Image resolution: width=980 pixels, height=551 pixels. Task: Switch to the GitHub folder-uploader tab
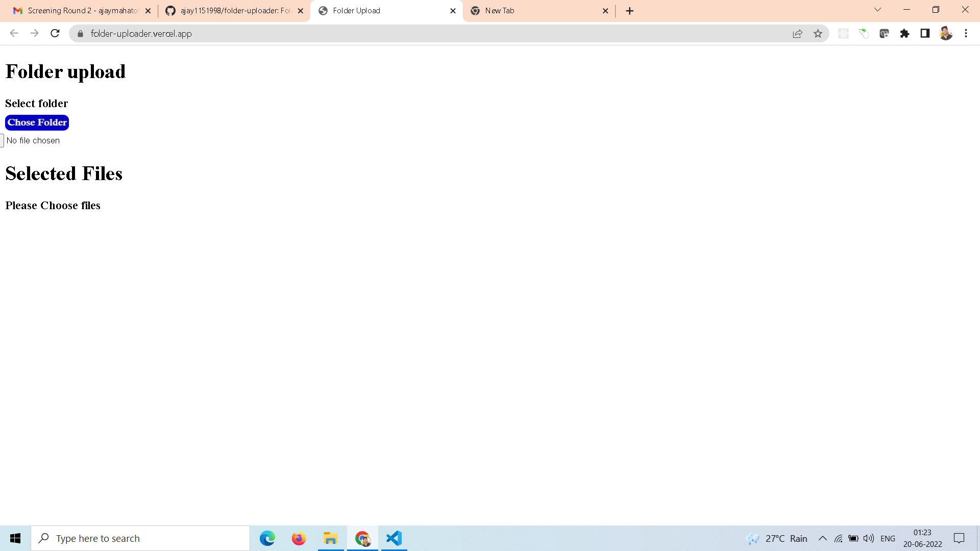tap(229, 10)
